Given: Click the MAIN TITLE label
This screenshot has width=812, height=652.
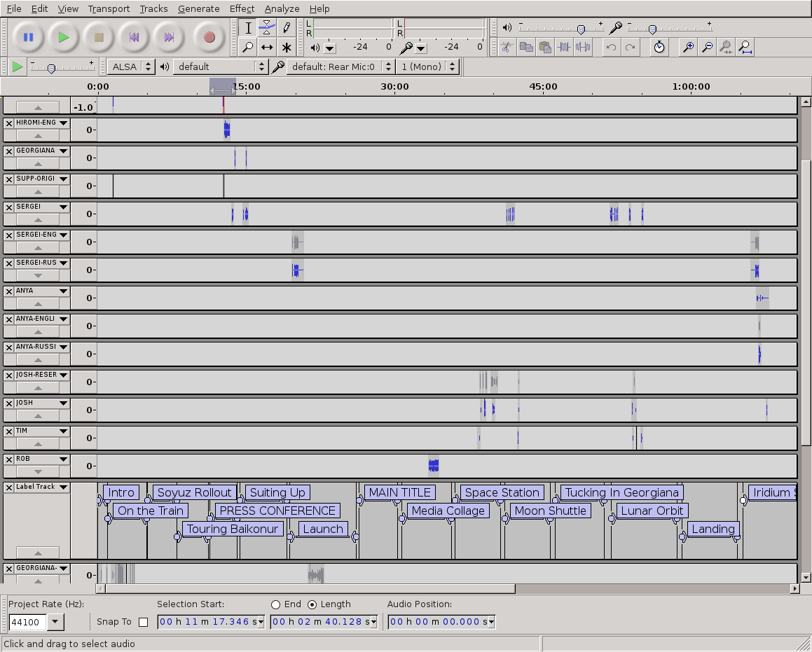Looking at the screenshot, I should point(400,492).
